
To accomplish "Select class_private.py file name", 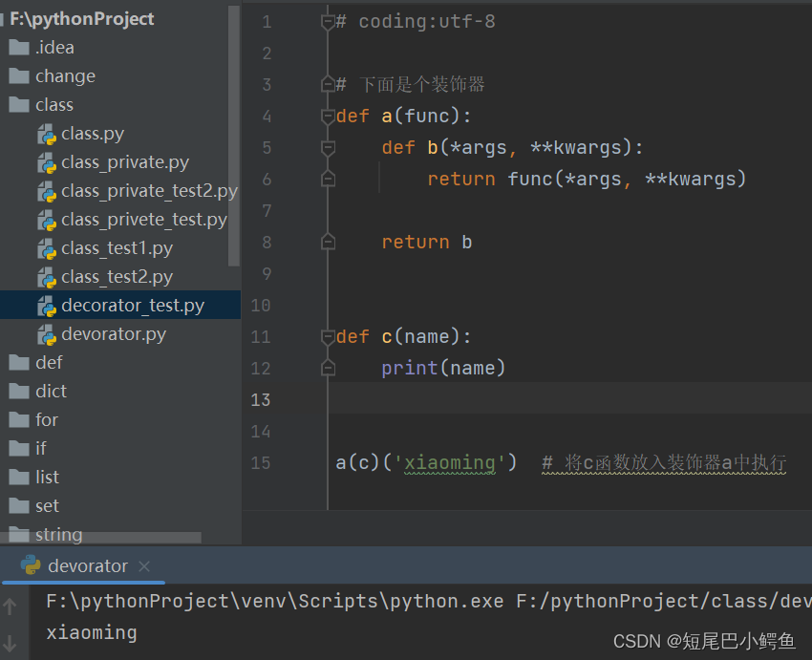I will coord(125,162).
